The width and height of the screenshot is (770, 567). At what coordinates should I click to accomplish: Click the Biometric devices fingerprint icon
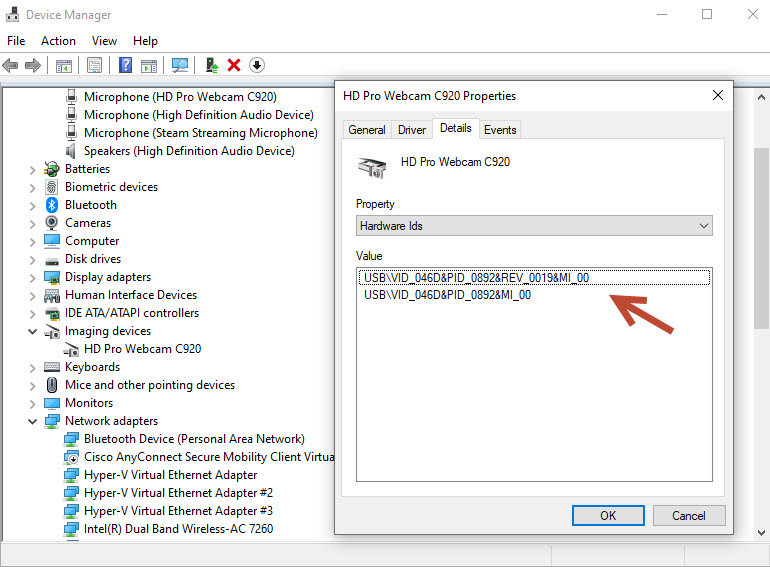tap(52, 187)
